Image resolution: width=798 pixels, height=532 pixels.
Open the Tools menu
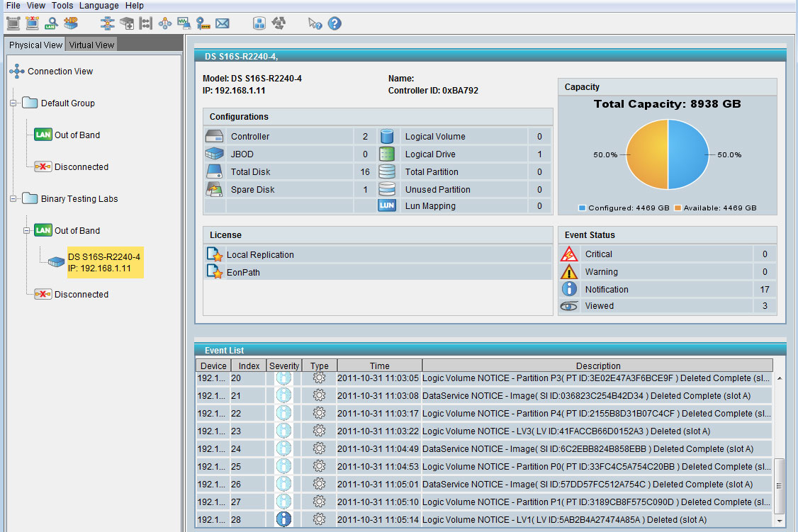[x=62, y=6]
